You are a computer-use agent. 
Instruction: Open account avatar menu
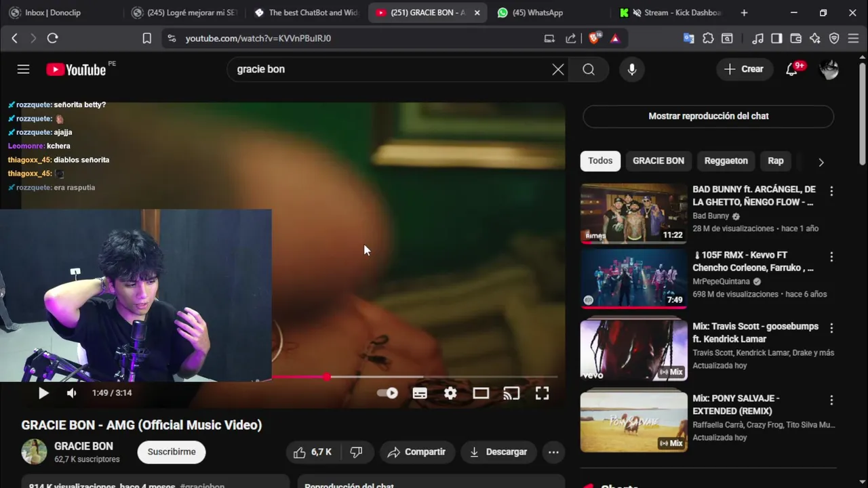click(829, 69)
